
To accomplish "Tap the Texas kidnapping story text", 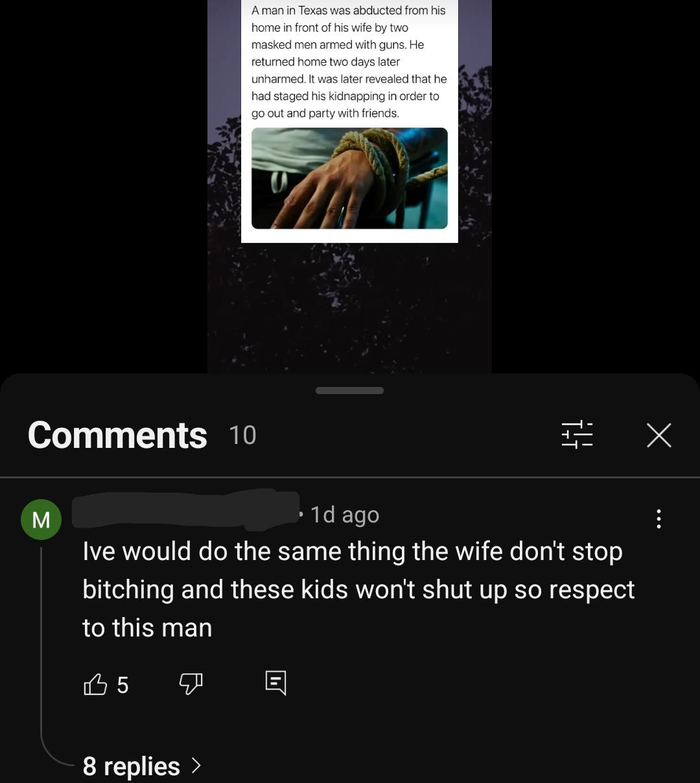I will (x=349, y=62).
